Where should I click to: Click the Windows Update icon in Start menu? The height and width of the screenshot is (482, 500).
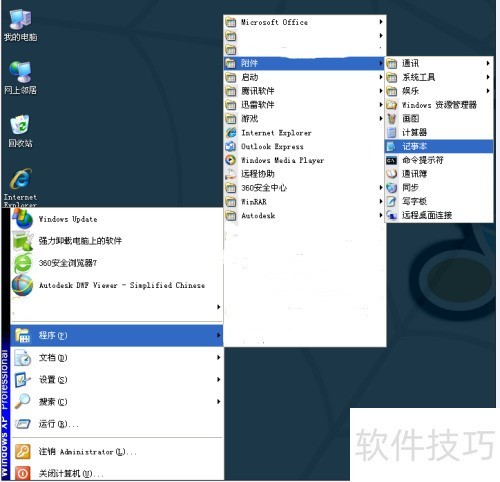[x=23, y=219]
